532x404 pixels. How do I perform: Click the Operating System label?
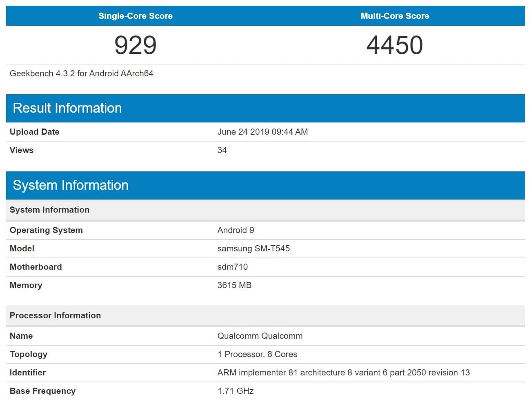46,230
